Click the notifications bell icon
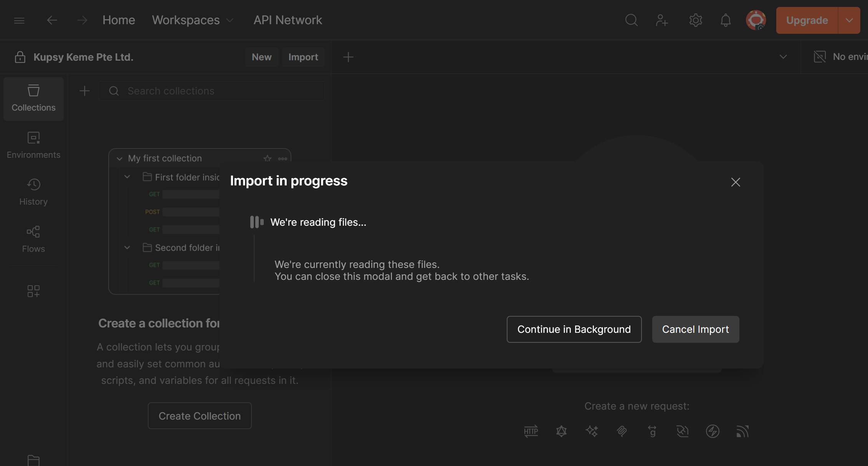The image size is (868, 466). click(x=725, y=20)
